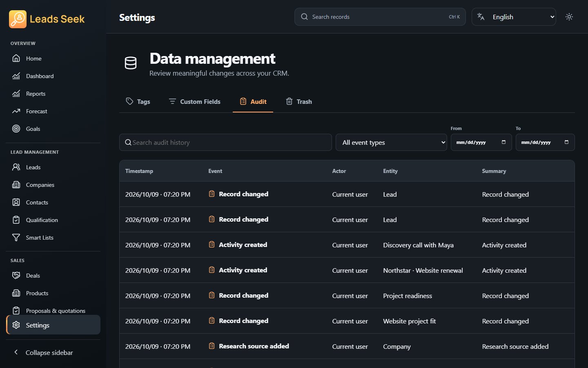Open Leads in lead management

[x=53, y=167]
